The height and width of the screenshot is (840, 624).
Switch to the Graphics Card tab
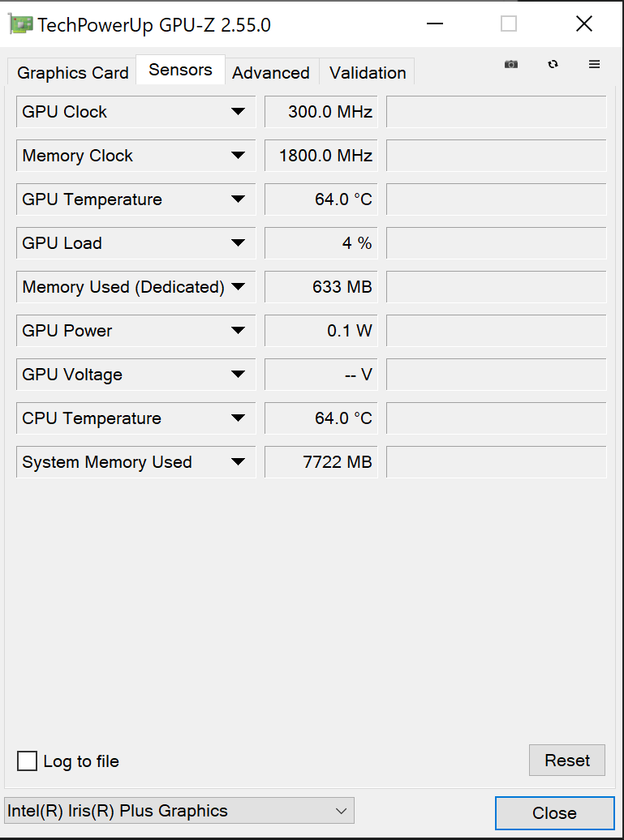[72, 72]
